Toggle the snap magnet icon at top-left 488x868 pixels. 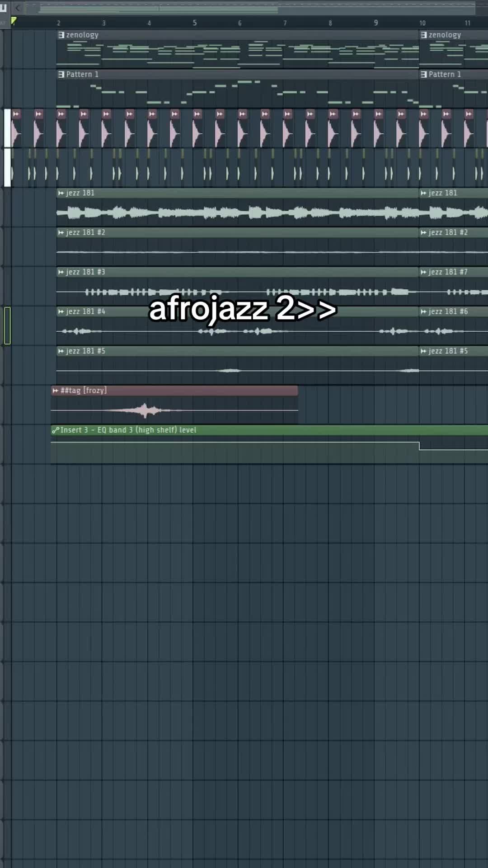pyautogui.click(x=4, y=8)
